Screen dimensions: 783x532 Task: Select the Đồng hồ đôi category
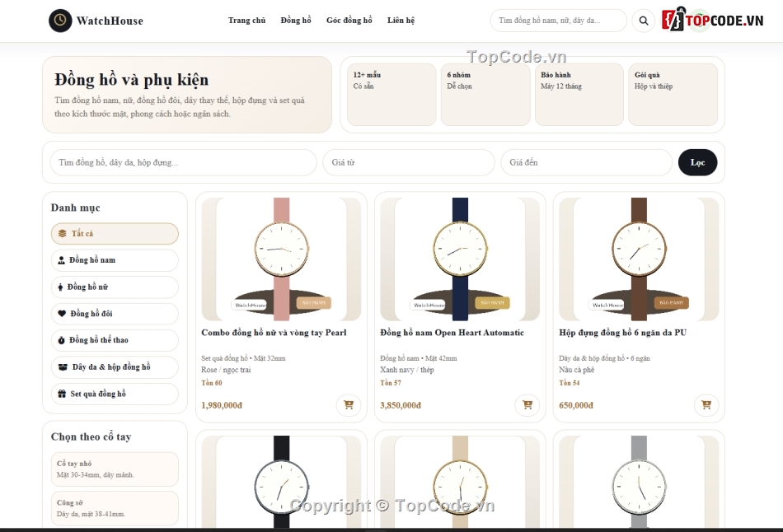pyautogui.click(x=115, y=314)
